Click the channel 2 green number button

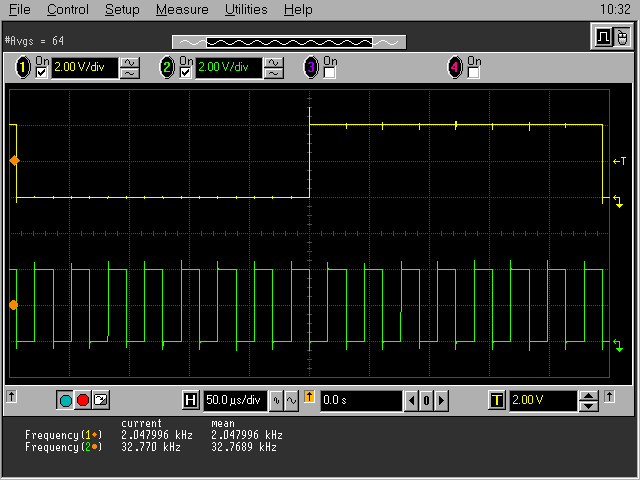click(x=167, y=68)
